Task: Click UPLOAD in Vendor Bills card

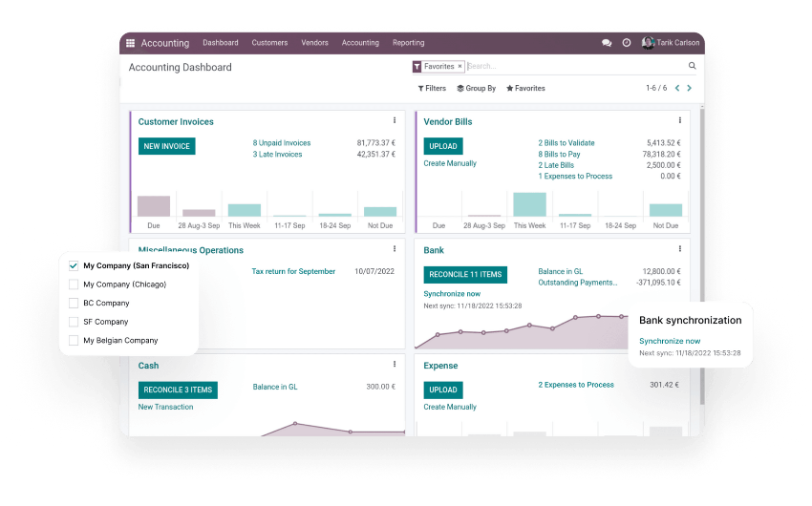Action: click(x=443, y=146)
